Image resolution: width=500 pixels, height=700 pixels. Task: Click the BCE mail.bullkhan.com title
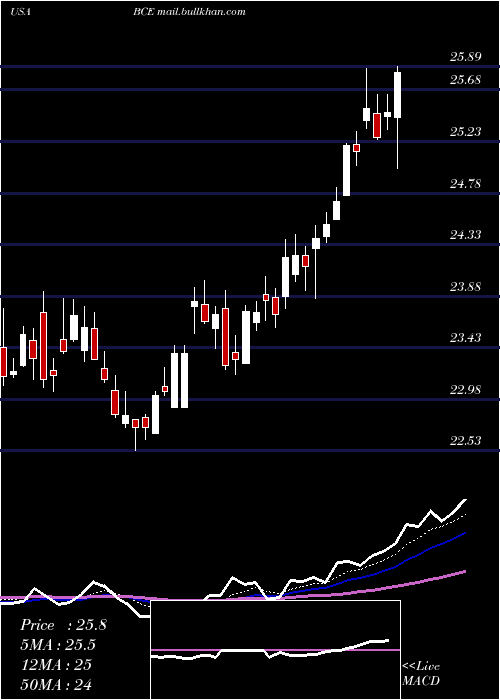pos(189,12)
